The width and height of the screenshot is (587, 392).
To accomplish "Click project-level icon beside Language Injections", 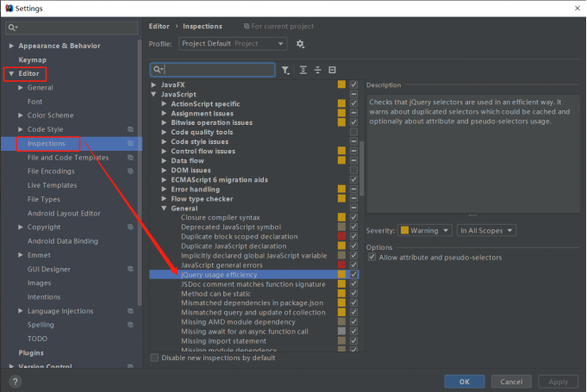I will 130,311.
